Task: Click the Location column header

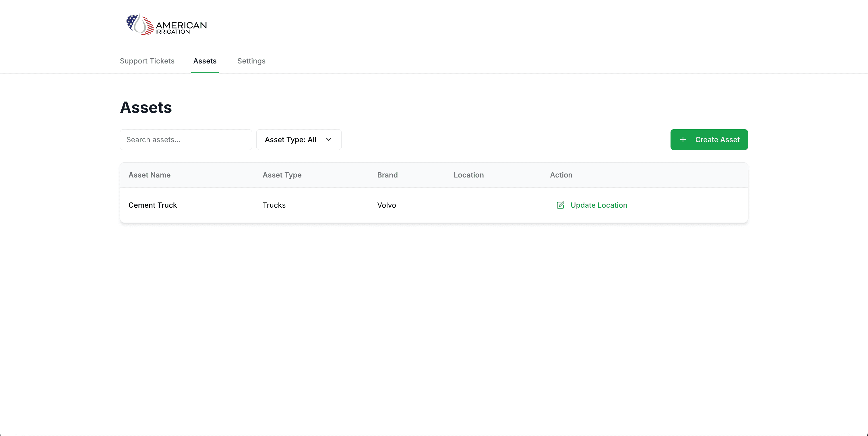Action: (x=468, y=175)
